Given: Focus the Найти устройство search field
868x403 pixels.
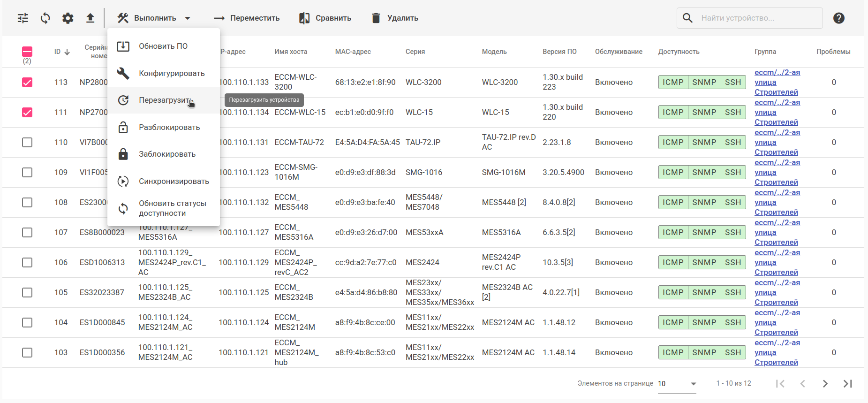Looking at the screenshot, I should [757, 18].
